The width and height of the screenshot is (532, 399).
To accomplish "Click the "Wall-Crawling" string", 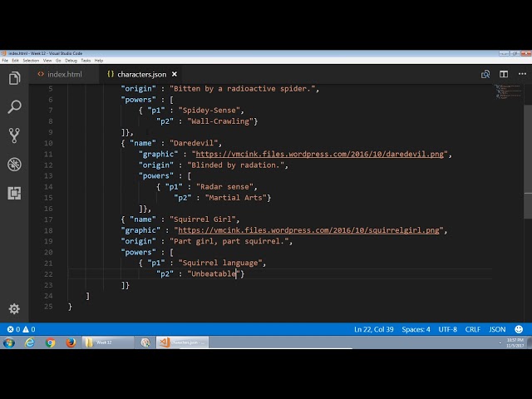I will [x=220, y=121].
